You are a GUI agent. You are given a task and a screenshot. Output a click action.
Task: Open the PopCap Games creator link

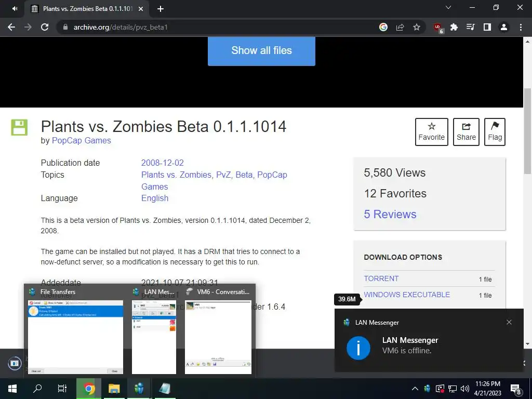81,140
